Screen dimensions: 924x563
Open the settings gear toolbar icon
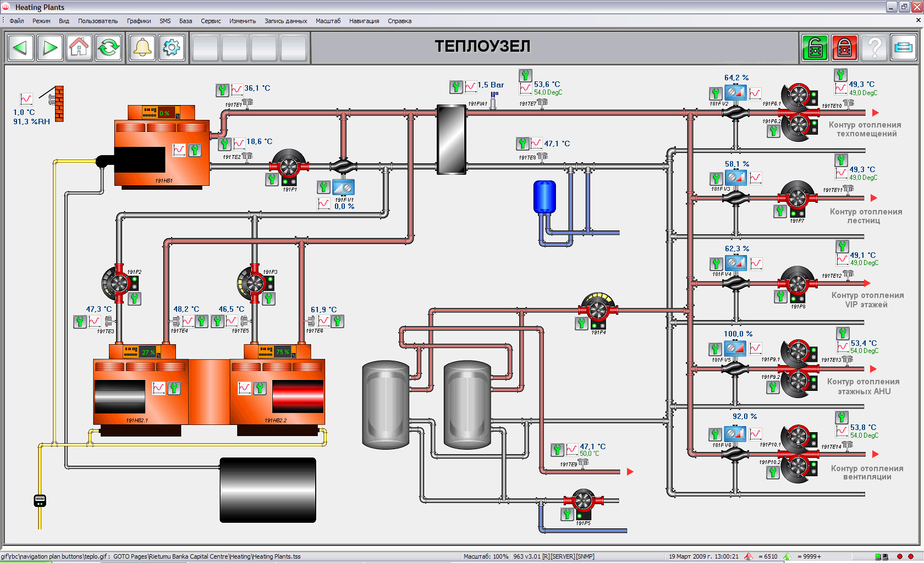tap(172, 48)
